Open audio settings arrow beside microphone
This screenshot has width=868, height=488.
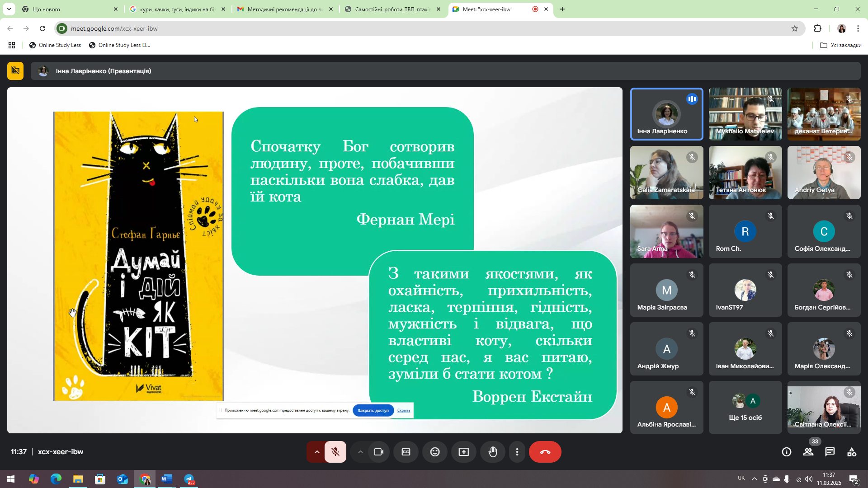(317, 452)
